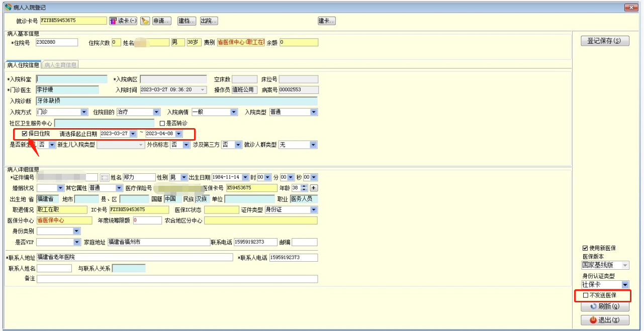This screenshot has width=644, height=331.
Task: Click the 入院科室 input field
Action: click(72, 79)
